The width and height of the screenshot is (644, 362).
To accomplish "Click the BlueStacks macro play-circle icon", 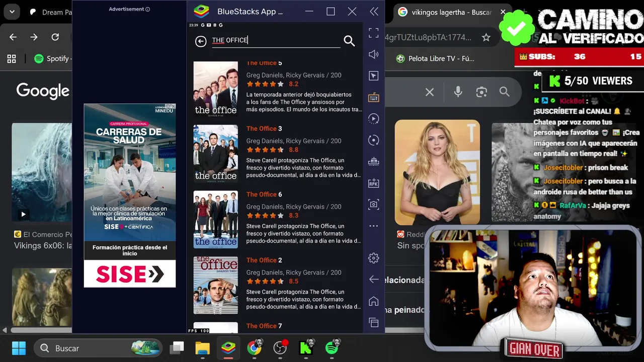I will (373, 119).
